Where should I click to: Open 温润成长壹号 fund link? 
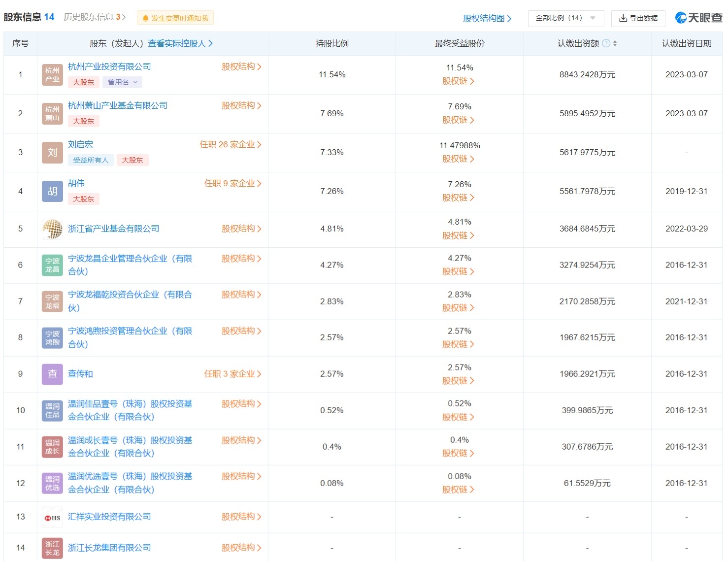point(130,447)
